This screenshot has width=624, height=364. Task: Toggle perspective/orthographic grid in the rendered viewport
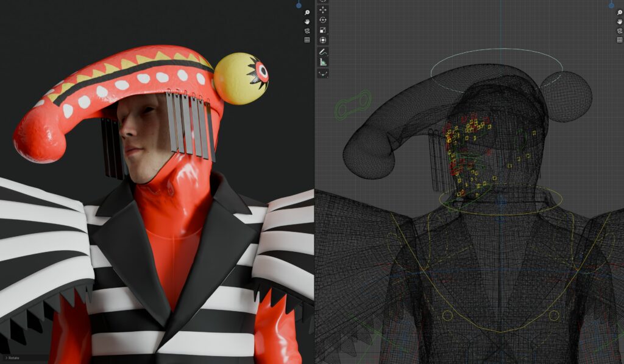pos(307,40)
